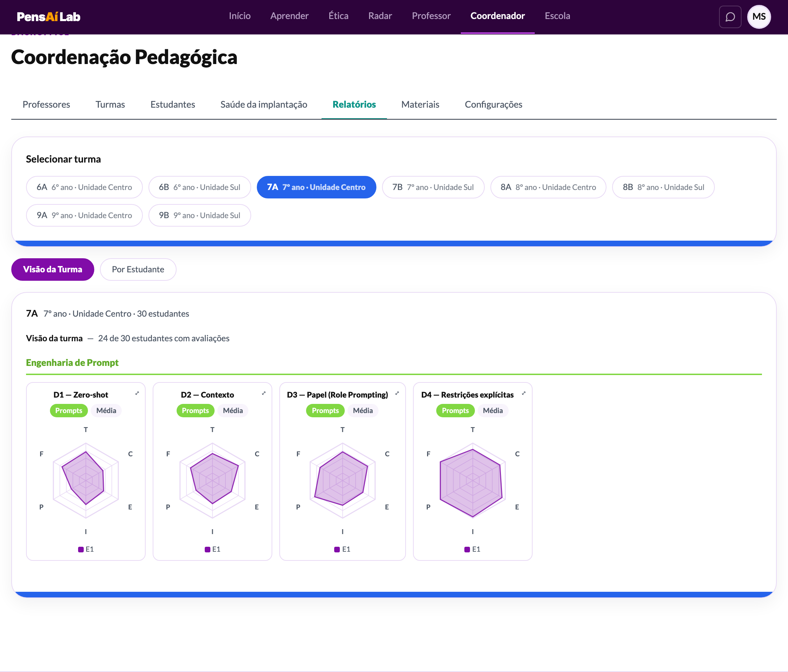Toggle E1 legend on D4 chart
This screenshot has width=788, height=672.
pyautogui.click(x=472, y=549)
